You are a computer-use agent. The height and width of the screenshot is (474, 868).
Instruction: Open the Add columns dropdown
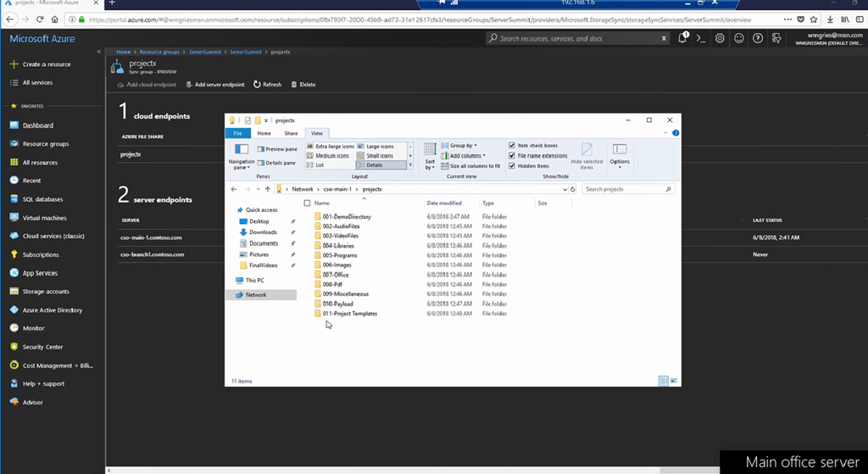point(465,156)
